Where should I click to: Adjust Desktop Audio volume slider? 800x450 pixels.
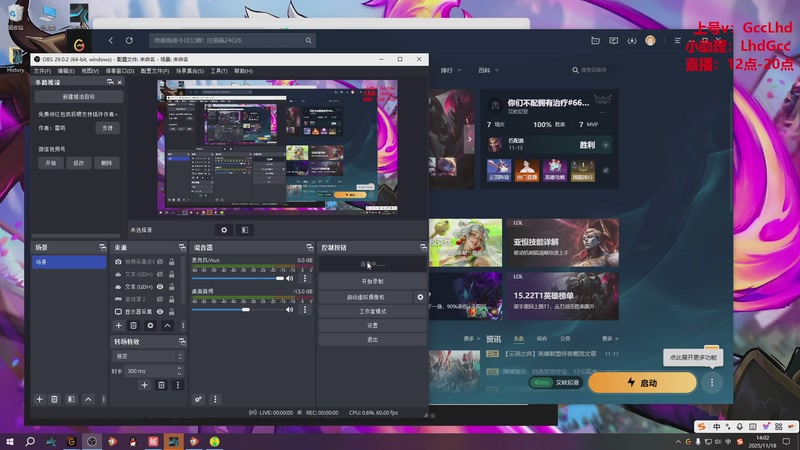246,309
